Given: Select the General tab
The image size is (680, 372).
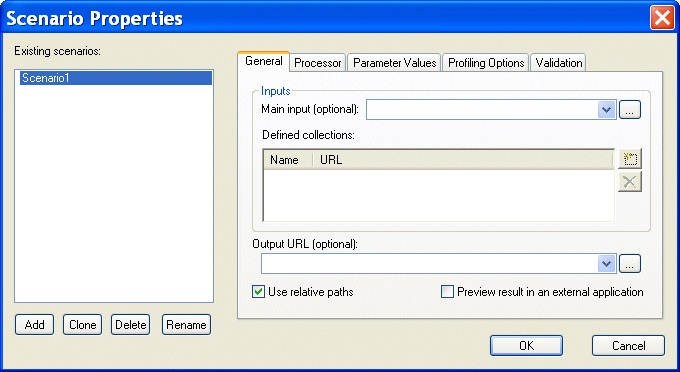Looking at the screenshot, I should pos(264,61).
